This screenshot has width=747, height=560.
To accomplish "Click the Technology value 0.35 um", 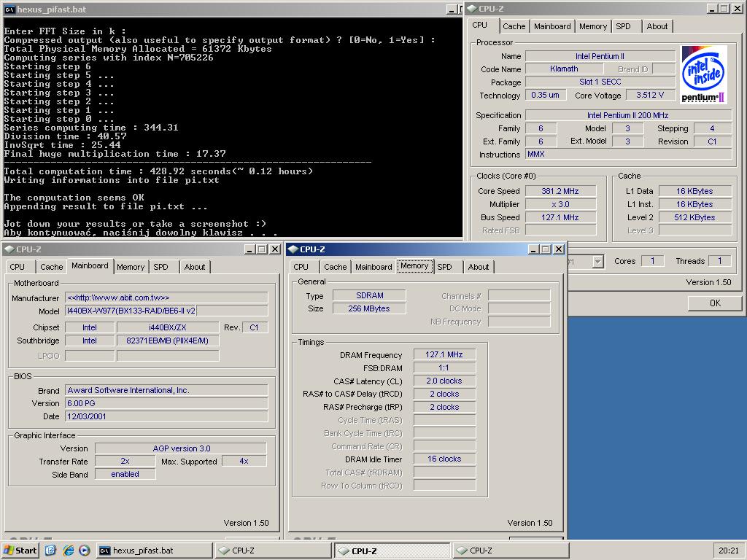I will (x=546, y=95).
